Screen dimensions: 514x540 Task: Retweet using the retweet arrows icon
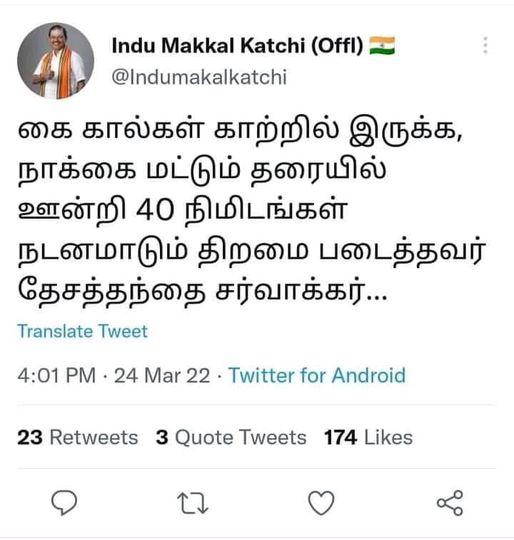coord(193,503)
